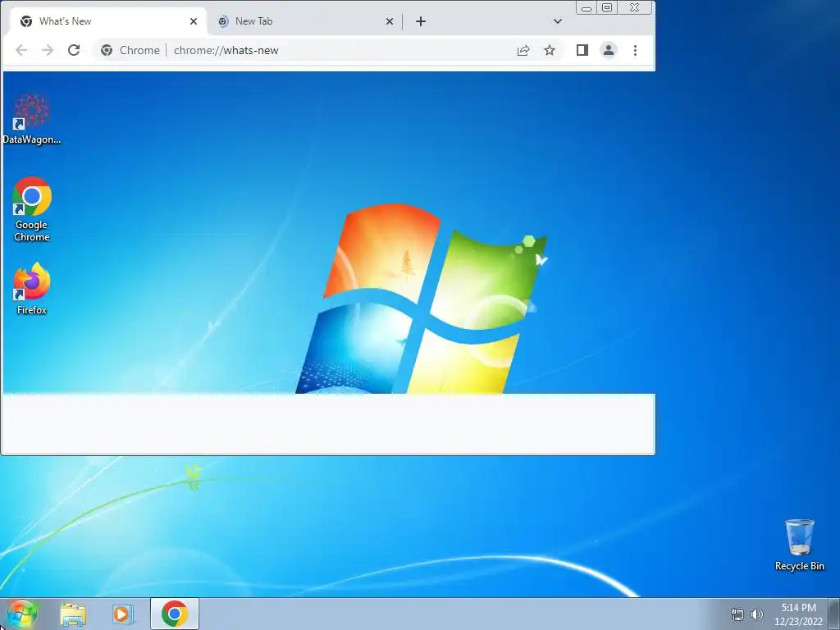This screenshot has height=630, width=840.
Task: Click the 5:14 PM clock in tray
Action: (798, 614)
